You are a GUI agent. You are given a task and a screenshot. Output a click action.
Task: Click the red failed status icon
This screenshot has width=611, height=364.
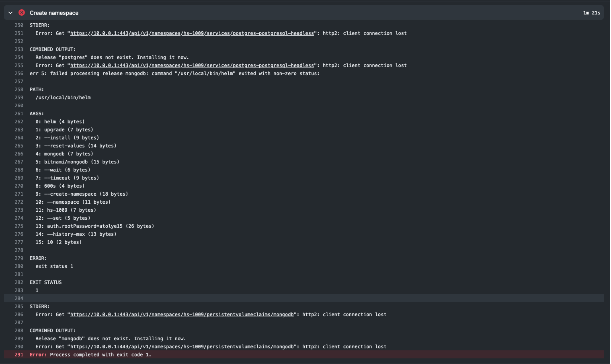point(22,13)
